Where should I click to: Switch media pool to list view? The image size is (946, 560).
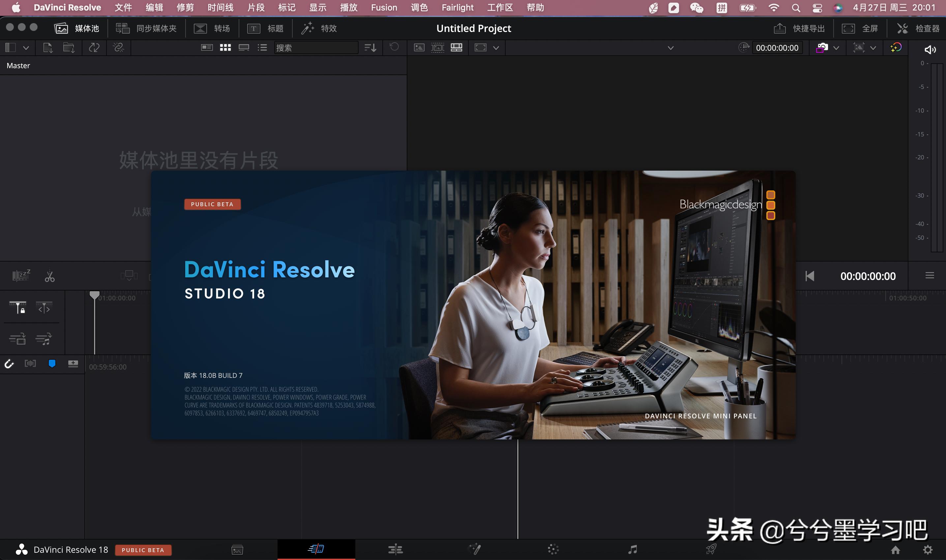(262, 47)
